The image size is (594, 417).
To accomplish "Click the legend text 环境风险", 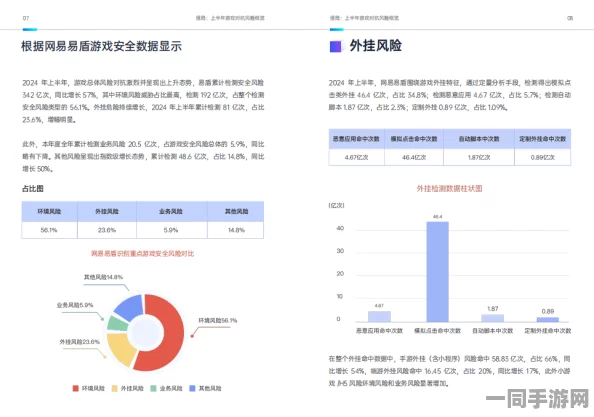I will (93, 388).
